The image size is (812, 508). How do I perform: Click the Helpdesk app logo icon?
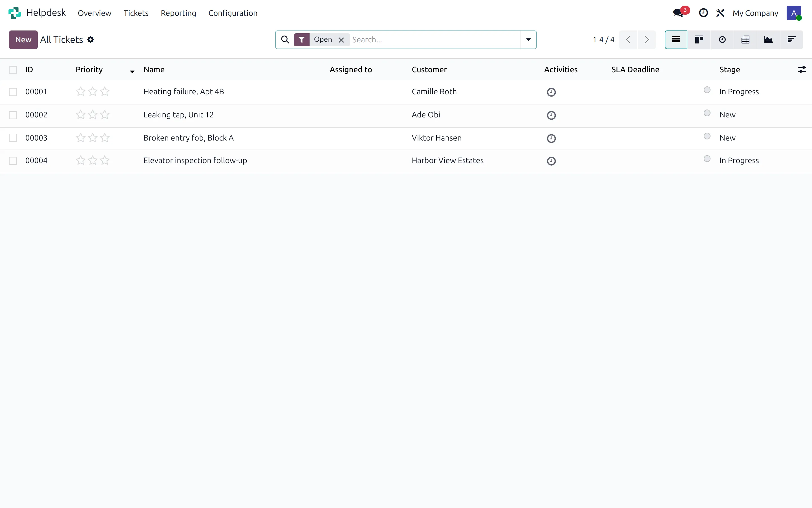tap(14, 13)
